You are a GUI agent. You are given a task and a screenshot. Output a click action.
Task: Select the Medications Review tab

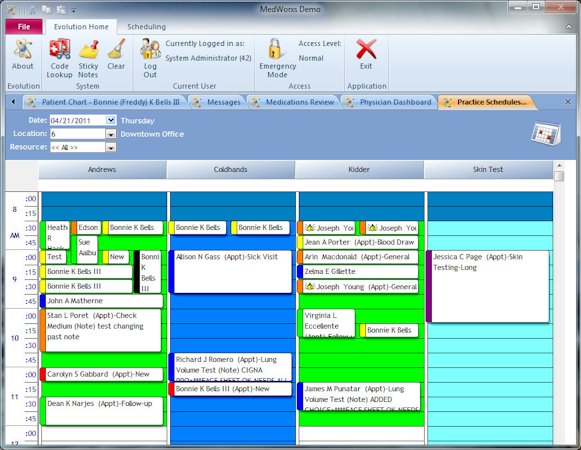coord(293,102)
